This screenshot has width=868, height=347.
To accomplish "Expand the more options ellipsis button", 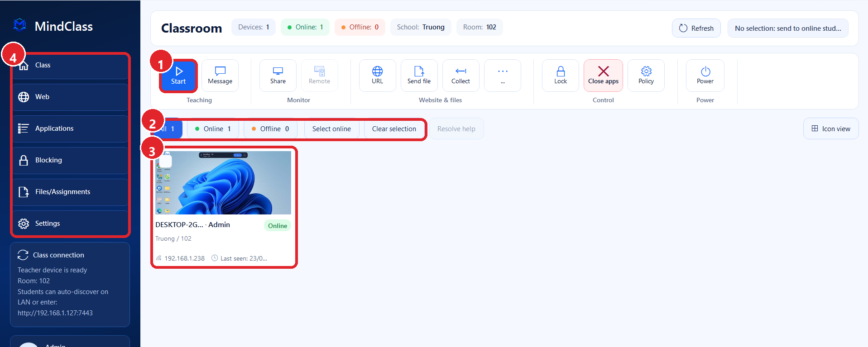I will pyautogui.click(x=503, y=76).
